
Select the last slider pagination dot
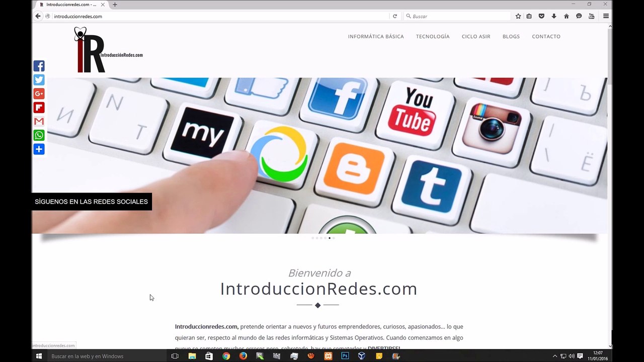click(334, 238)
